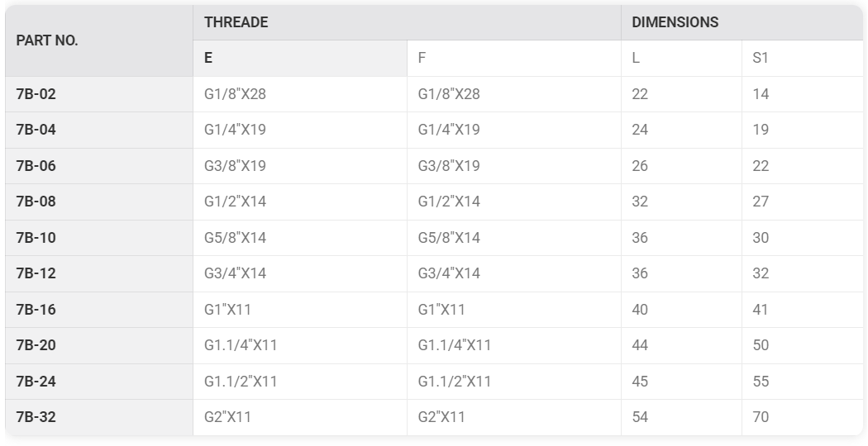Image resolution: width=868 pixels, height=446 pixels.
Task: Click the DIMENSIONS header cell
Action: pyautogui.click(x=742, y=22)
